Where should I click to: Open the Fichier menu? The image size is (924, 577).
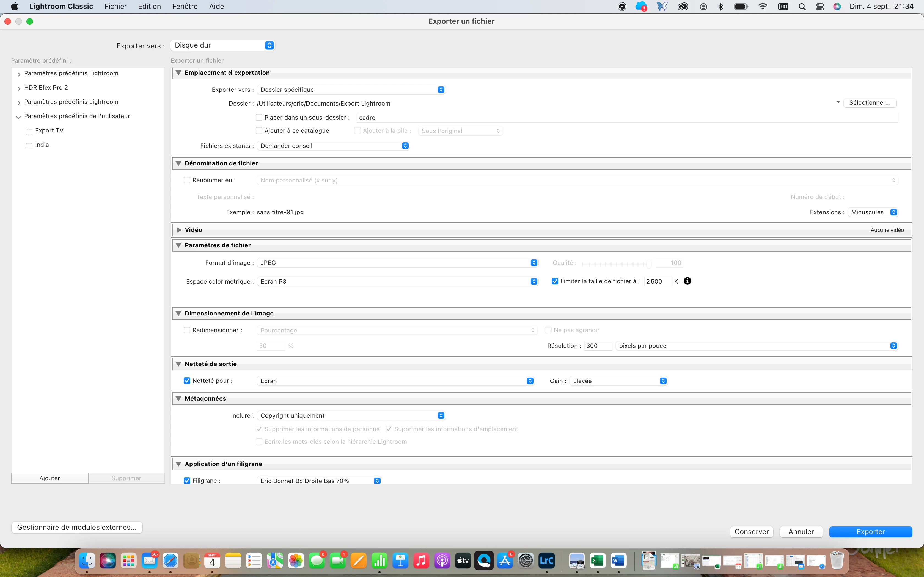[x=115, y=7]
